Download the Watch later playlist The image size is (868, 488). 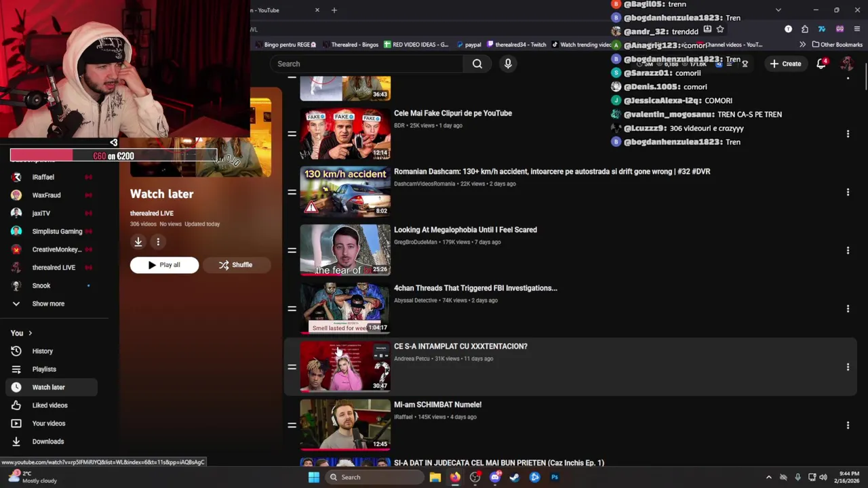138,241
